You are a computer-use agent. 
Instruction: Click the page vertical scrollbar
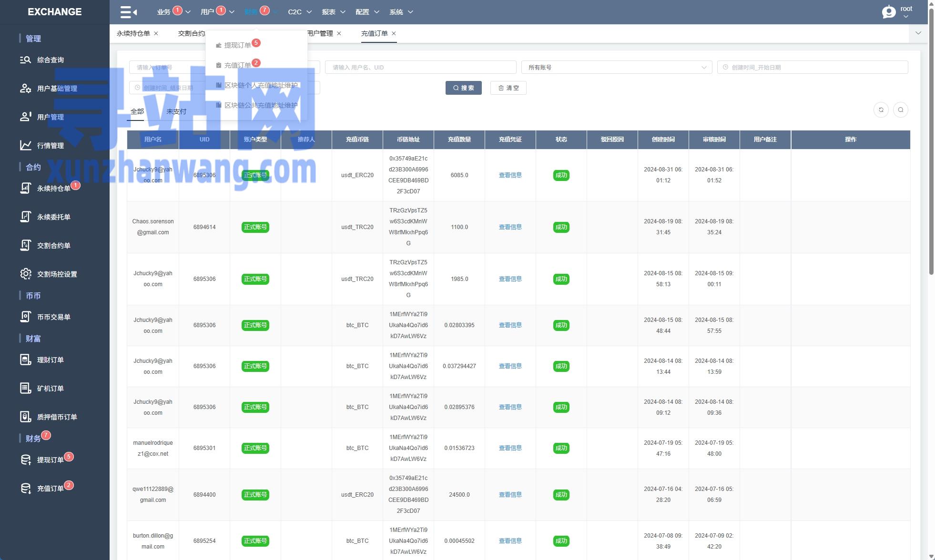932,143
